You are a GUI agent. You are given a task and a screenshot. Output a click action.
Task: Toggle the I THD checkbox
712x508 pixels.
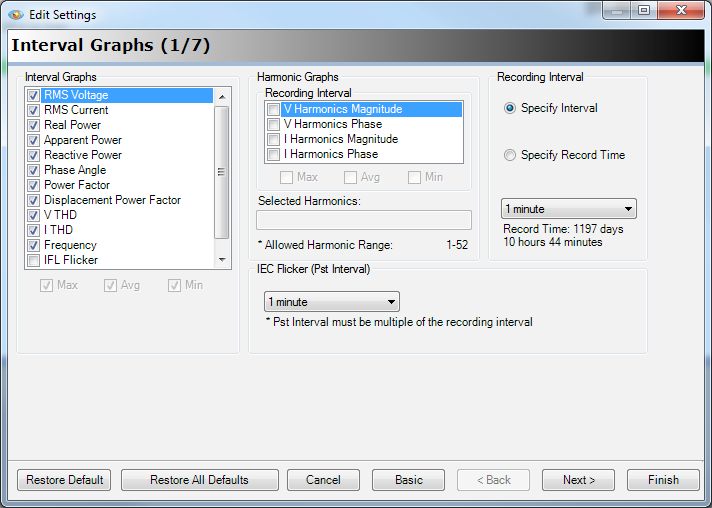[33, 230]
